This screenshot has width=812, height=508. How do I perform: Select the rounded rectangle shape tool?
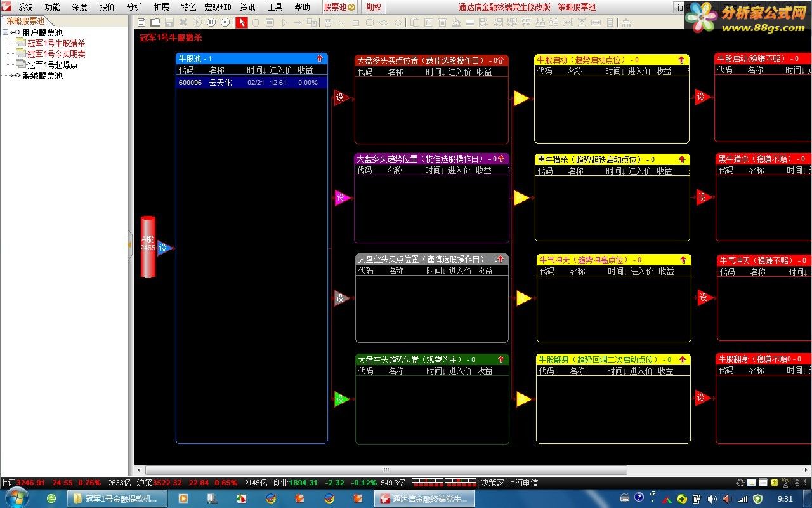[370, 22]
